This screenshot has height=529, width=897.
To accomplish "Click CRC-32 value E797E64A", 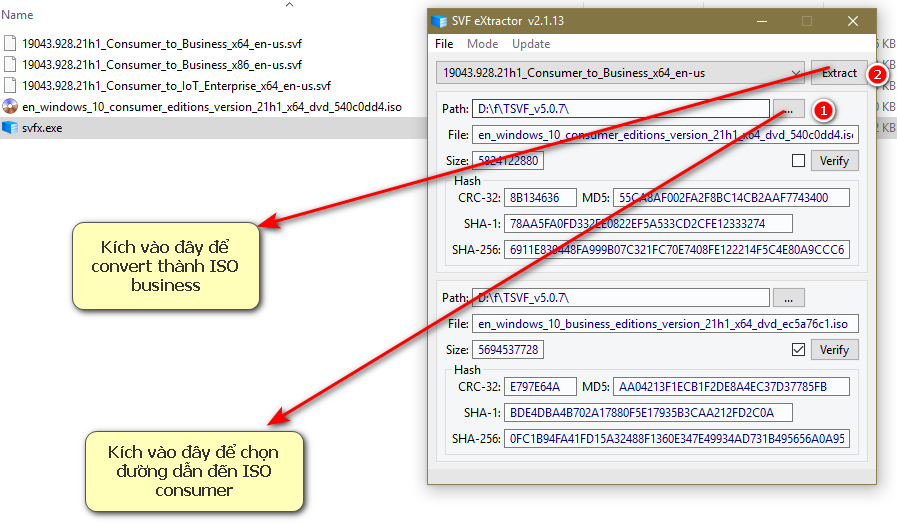I will click(x=540, y=387).
